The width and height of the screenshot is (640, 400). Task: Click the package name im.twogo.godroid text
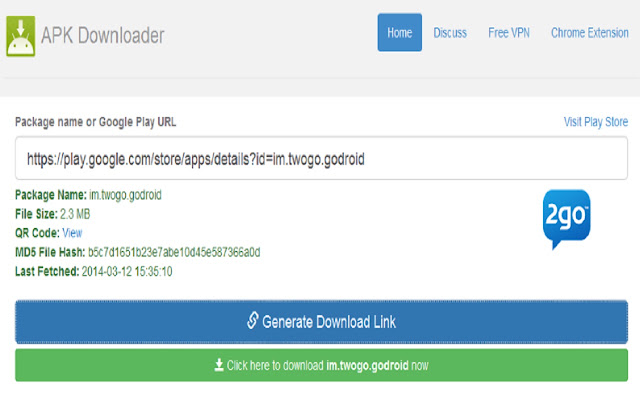point(125,195)
